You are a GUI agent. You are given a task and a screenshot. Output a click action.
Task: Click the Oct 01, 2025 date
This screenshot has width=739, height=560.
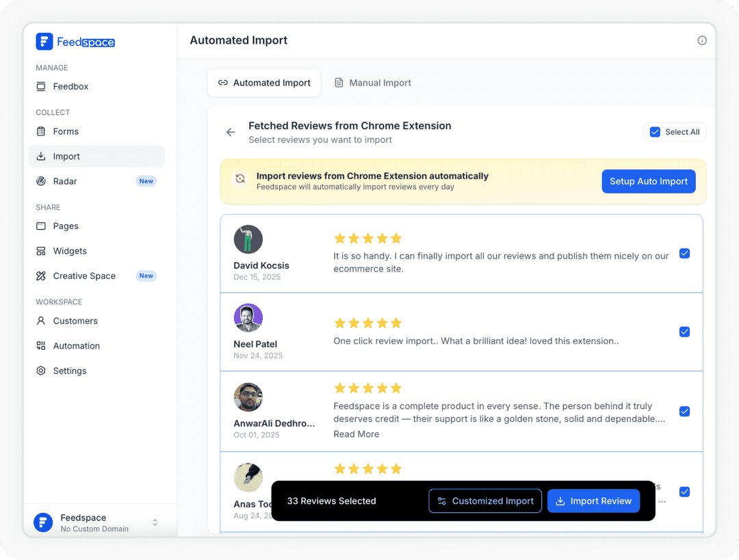(257, 435)
